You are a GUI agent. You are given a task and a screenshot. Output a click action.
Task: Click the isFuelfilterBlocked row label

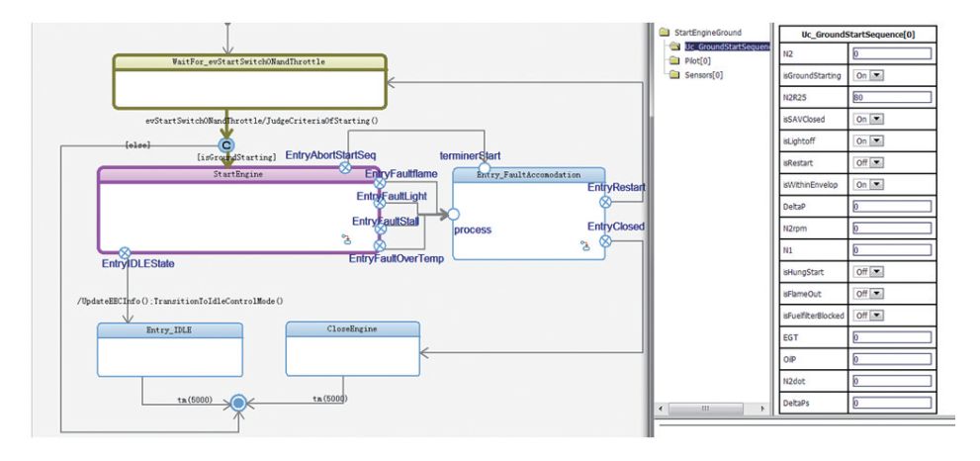pyautogui.click(x=813, y=316)
